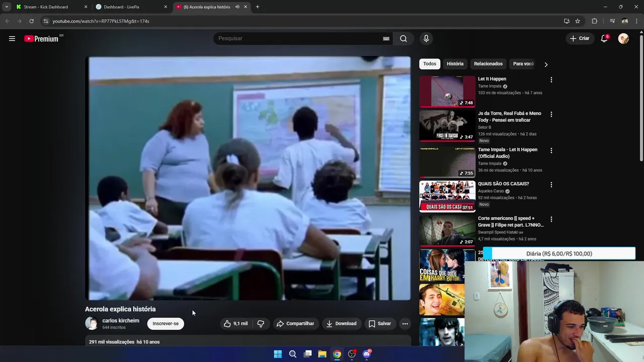Click the Salvar save button
Viewport: 644px width, 362px height.
tap(379, 324)
